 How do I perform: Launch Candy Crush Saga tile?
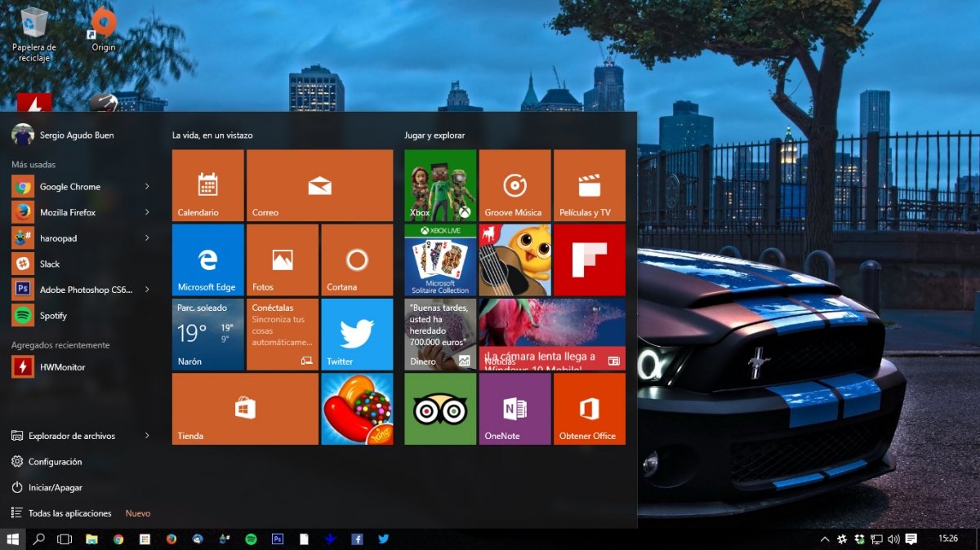tap(357, 409)
